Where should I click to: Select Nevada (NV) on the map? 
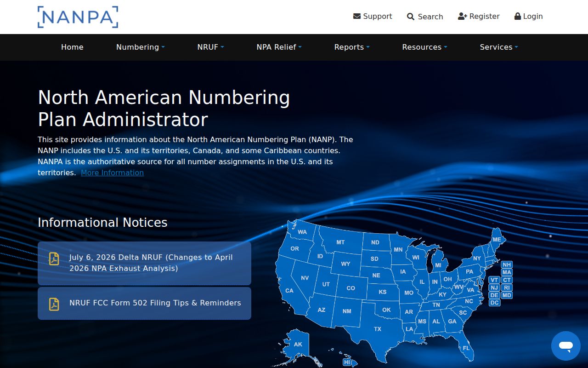click(x=305, y=278)
